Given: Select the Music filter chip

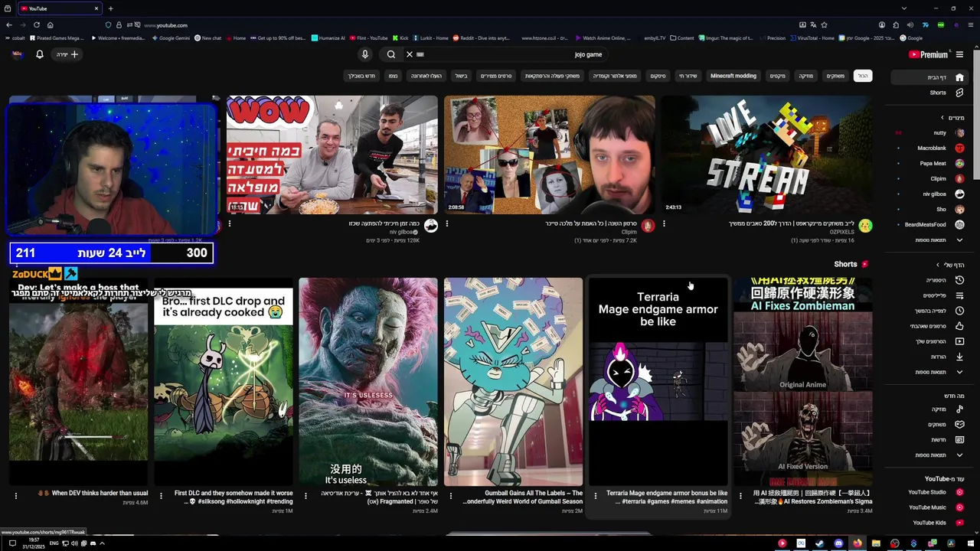Looking at the screenshot, I should click(x=806, y=76).
